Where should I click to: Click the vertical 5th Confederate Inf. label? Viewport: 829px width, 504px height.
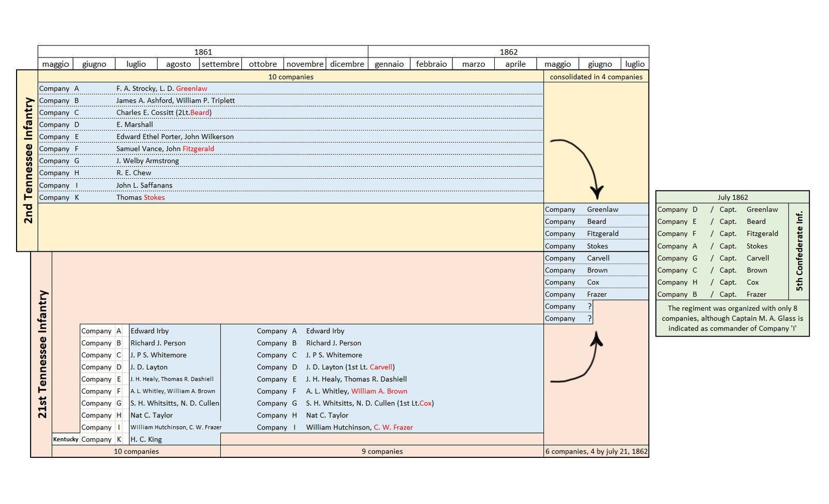point(799,251)
